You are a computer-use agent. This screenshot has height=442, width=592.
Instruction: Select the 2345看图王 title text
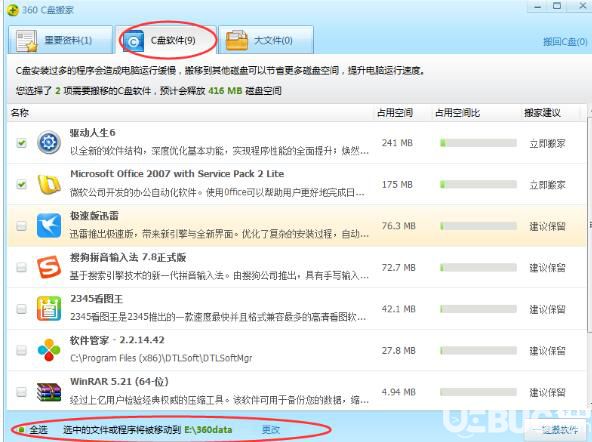pos(96,299)
